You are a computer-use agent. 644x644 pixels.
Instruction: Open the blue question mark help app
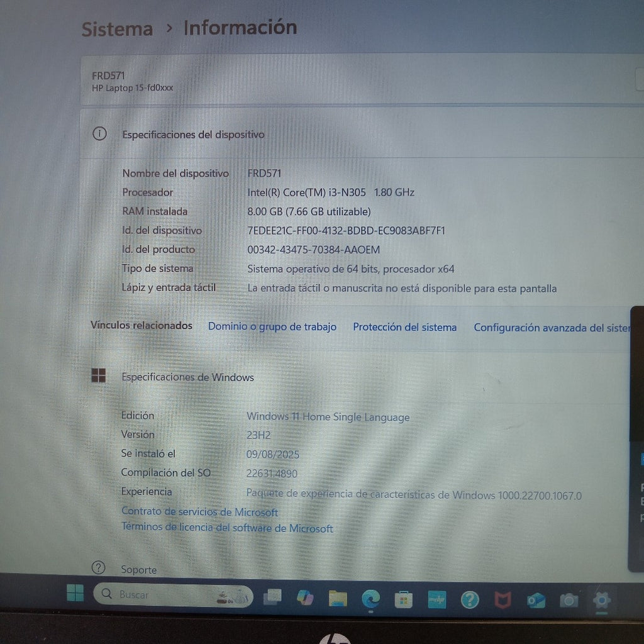pyautogui.click(x=469, y=600)
